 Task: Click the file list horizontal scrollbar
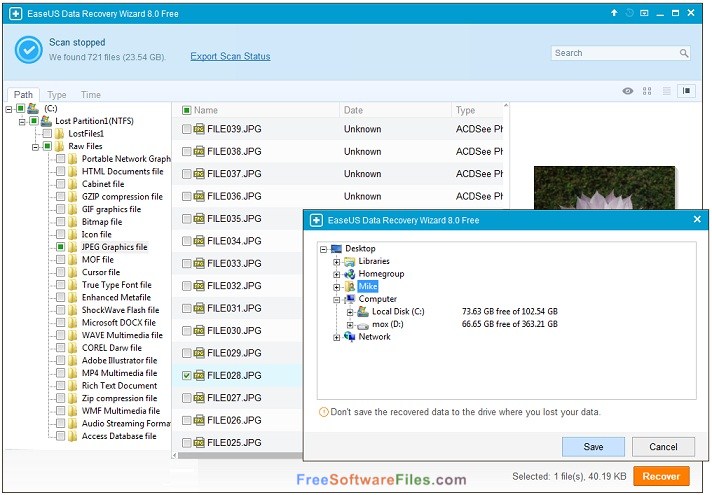click(x=240, y=455)
